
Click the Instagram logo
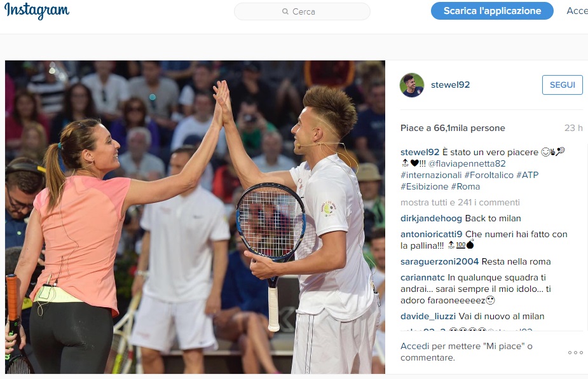click(37, 11)
